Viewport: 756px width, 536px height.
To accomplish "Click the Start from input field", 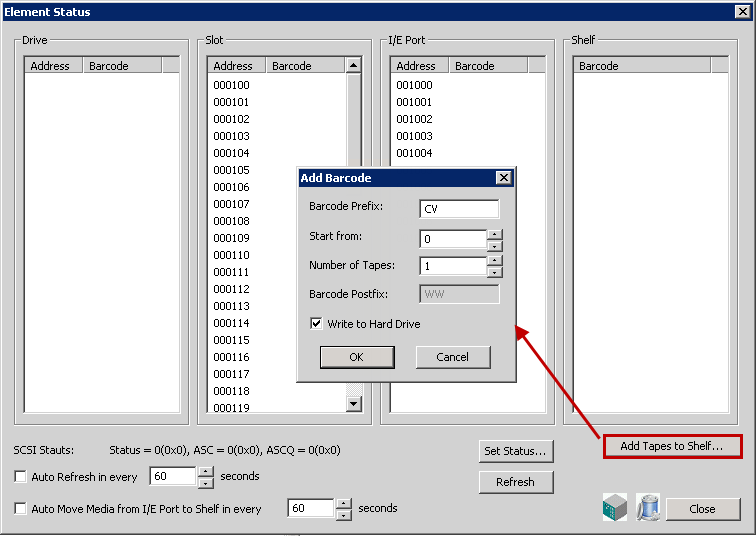I will pyautogui.click(x=453, y=239).
